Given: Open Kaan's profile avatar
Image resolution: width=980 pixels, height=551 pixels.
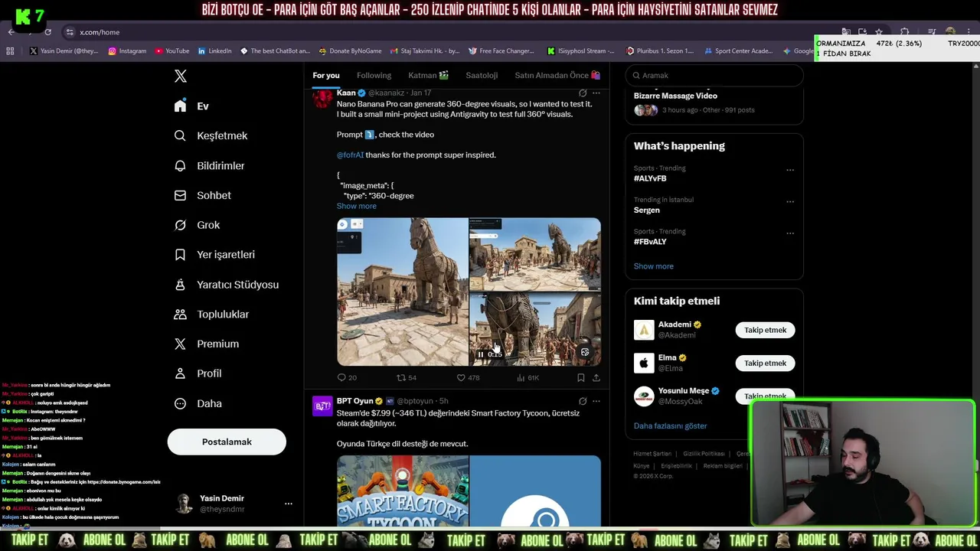Looking at the screenshot, I should [x=322, y=98].
